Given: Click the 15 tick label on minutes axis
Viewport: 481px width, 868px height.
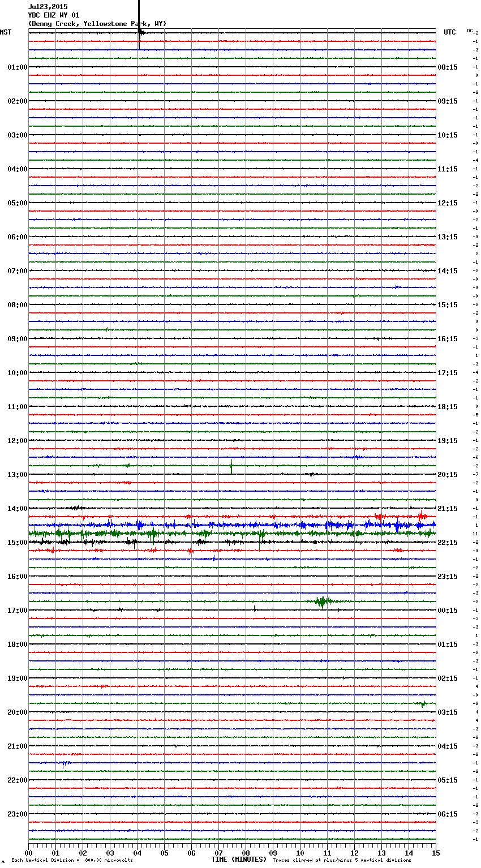Looking at the screenshot, I should (x=436, y=853).
